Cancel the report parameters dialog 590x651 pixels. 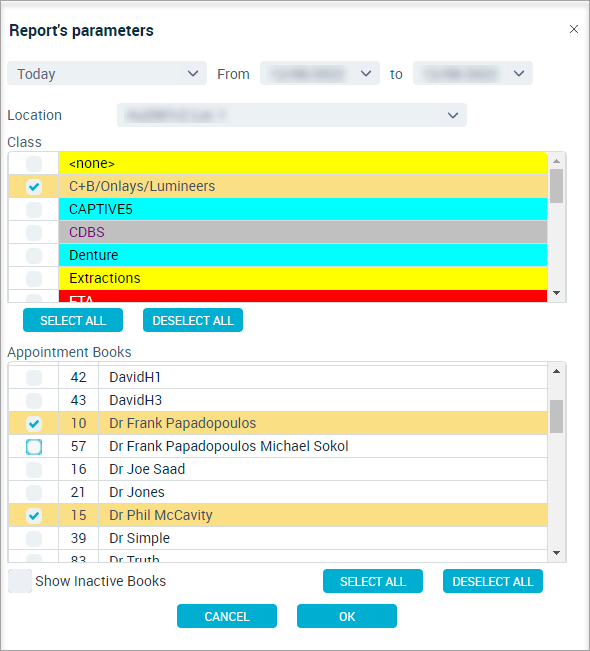(x=227, y=616)
